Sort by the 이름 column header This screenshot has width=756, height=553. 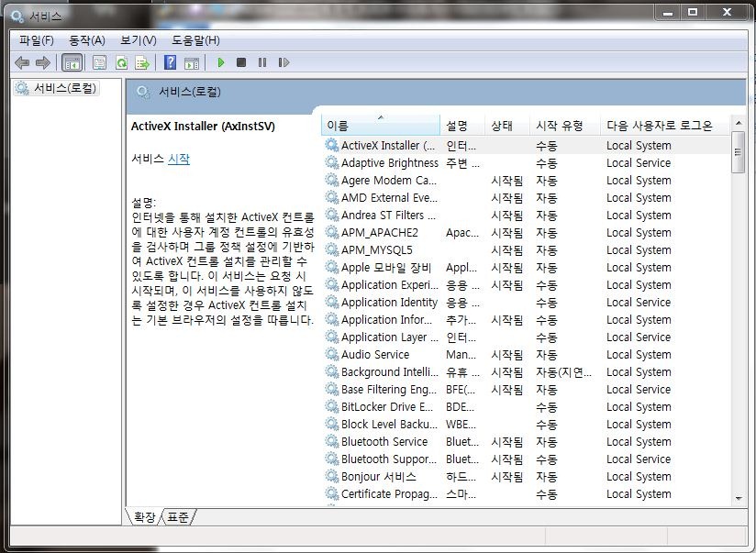click(381, 126)
